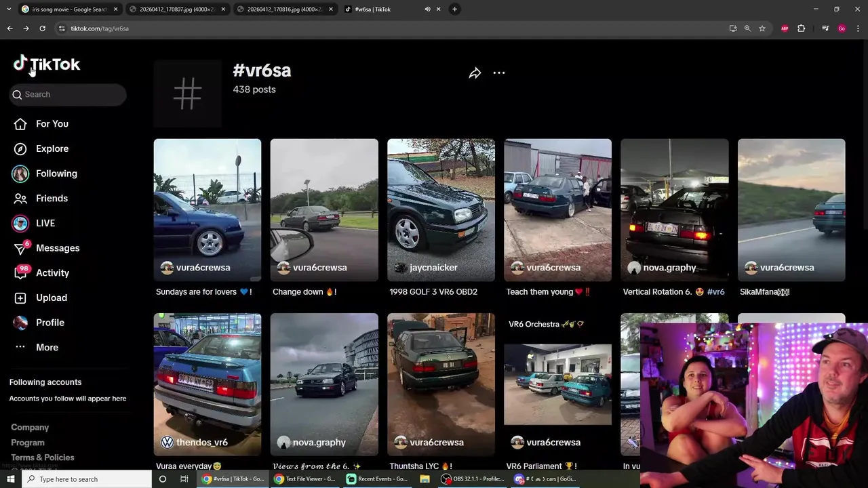Click the TikTok logo
The image size is (868, 488).
pos(47,64)
